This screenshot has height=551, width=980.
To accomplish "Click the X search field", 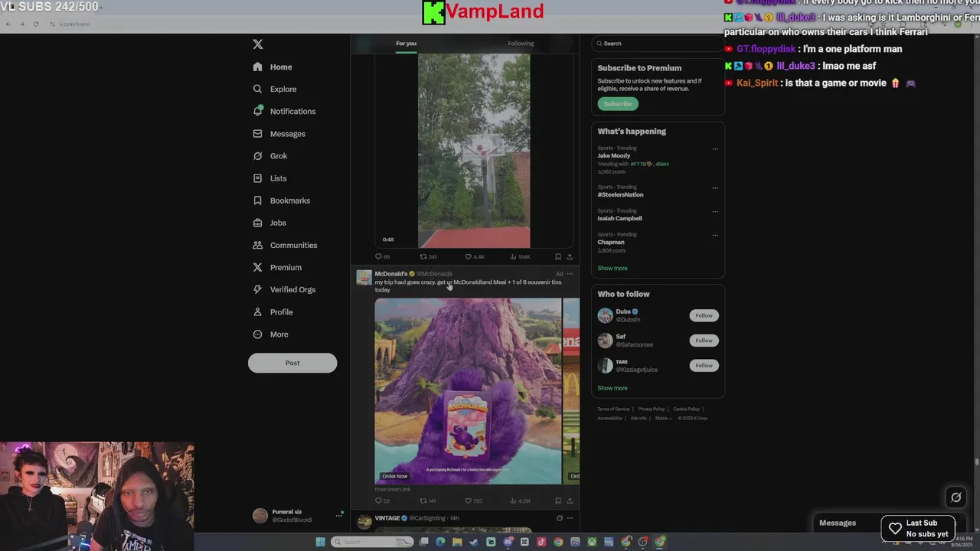I will pos(658,44).
